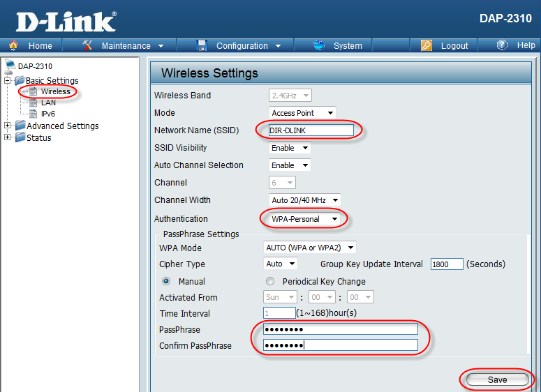
Task: Expand the Advanced Settings tree node
Action: click(7, 126)
